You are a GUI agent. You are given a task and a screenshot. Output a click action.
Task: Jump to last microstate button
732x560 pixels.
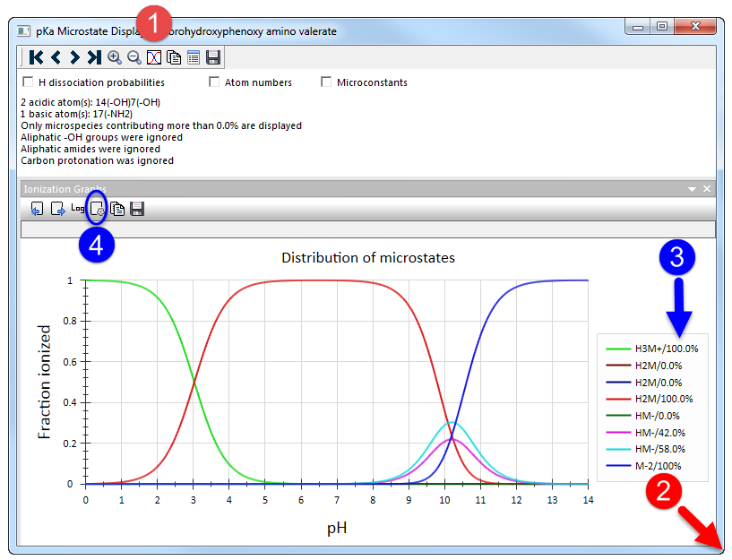[94, 57]
